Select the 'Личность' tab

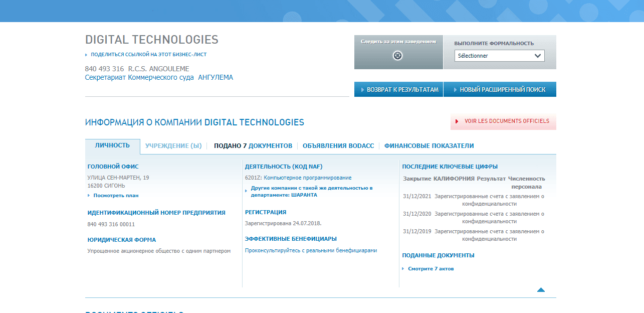pos(112,145)
